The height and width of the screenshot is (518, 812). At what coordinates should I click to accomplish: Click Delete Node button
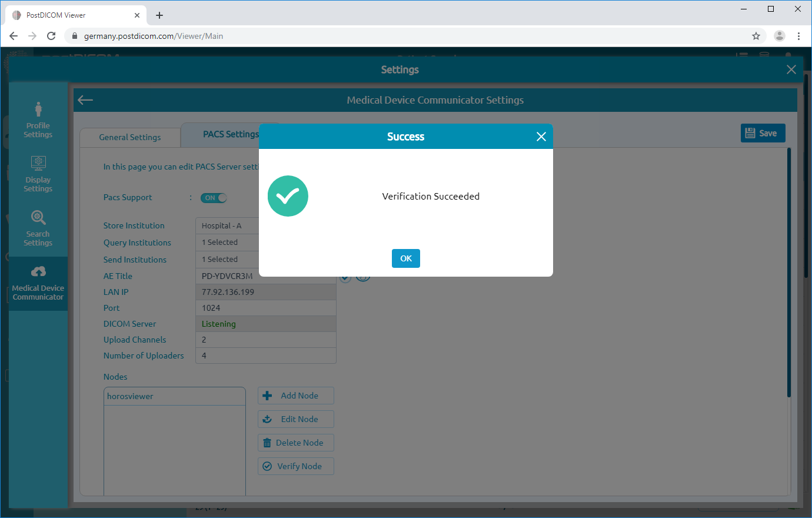pyautogui.click(x=296, y=443)
